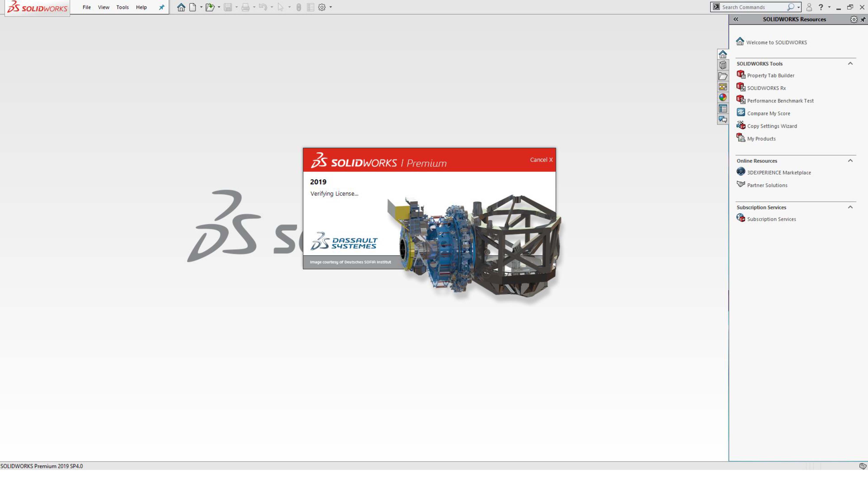This screenshot has width=868, height=488.
Task: Open the Welcome home icon in toolbar
Action: pyautogui.click(x=181, y=7)
